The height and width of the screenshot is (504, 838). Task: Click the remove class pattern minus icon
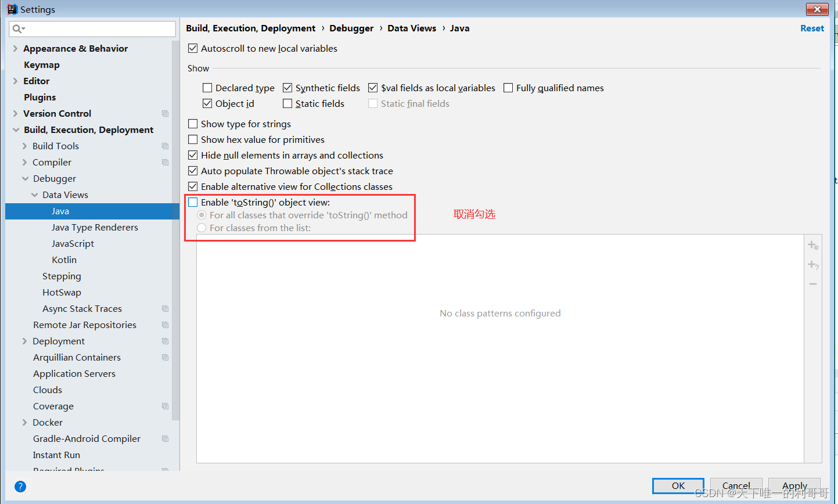point(813,284)
